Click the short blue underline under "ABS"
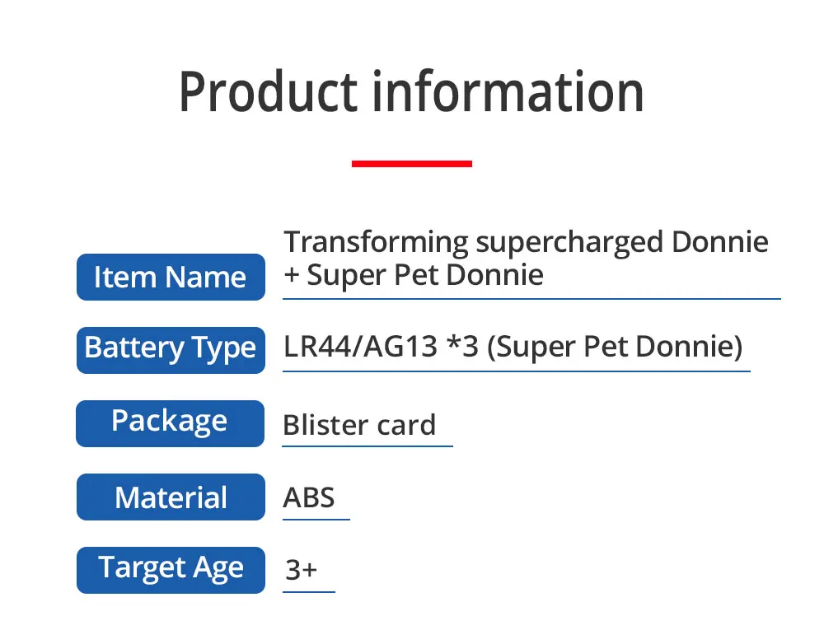This screenshot has height=644, width=824. 316,519
